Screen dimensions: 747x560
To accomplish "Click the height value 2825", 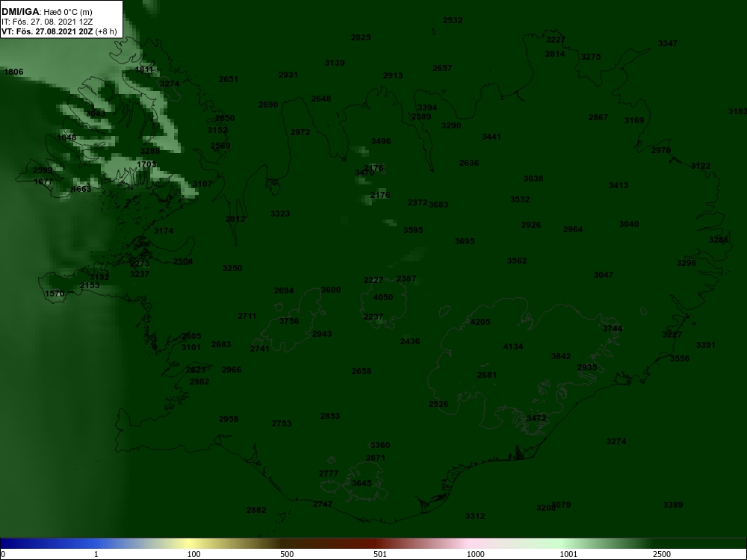I will point(361,37).
